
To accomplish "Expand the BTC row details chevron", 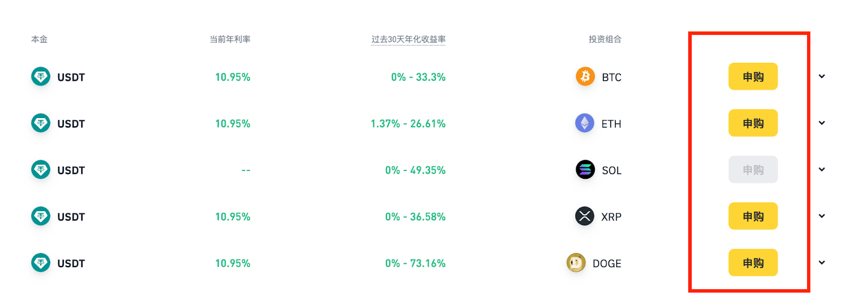I will pos(822,76).
